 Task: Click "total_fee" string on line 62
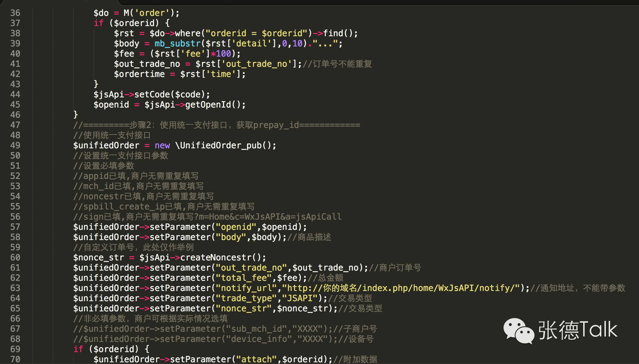[244, 278]
